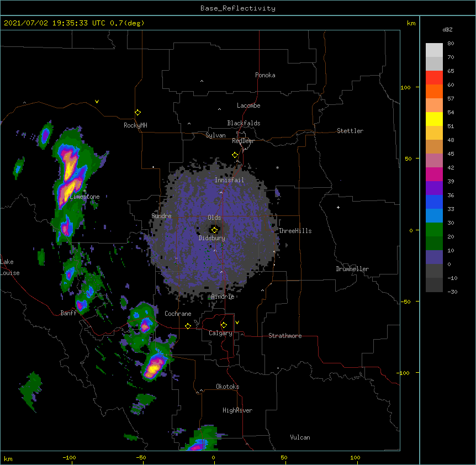Click the Ponoka city label
Screen dimensions: 476x465
[x=265, y=75]
